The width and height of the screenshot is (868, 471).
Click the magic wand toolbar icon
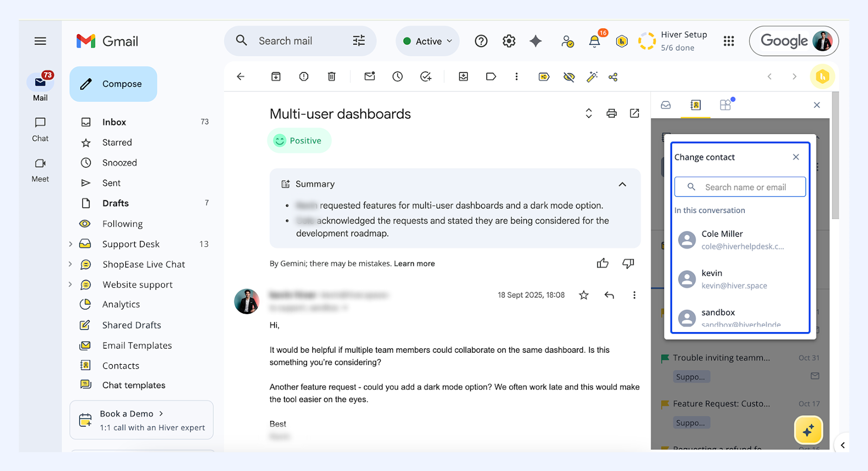pyautogui.click(x=592, y=77)
